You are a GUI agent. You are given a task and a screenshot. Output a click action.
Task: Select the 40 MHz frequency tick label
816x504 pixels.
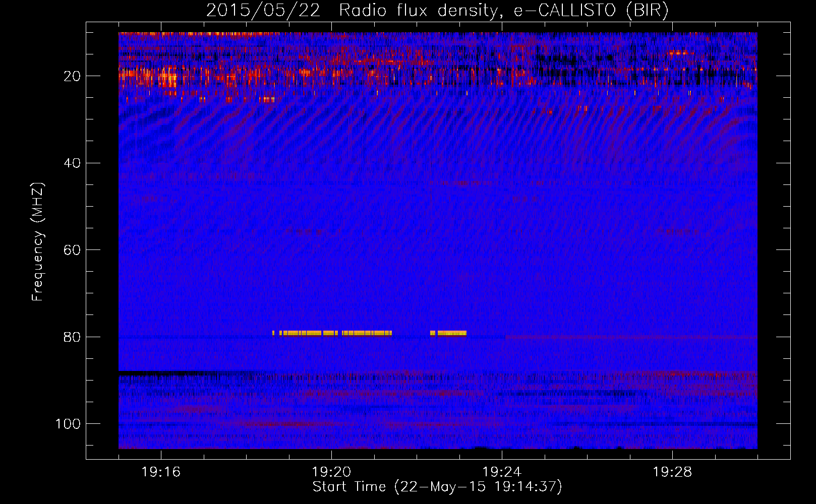[x=72, y=163]
